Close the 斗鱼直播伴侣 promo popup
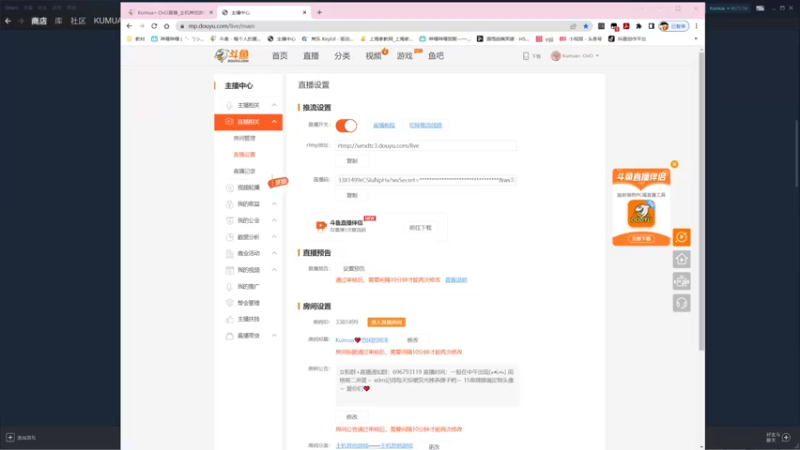 click(674, 164)
